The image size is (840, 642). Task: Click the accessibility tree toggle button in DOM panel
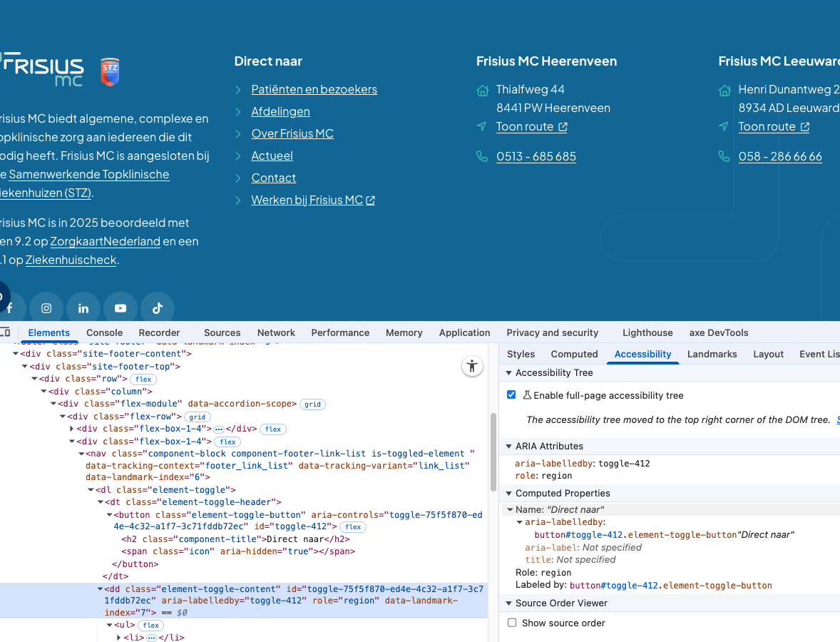pyautogui.click(x=472, y=367)
